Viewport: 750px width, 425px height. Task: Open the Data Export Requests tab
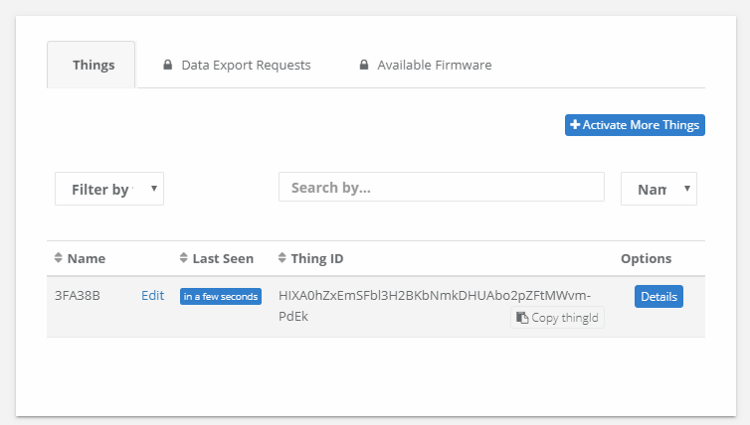click(x=237, y=65)
